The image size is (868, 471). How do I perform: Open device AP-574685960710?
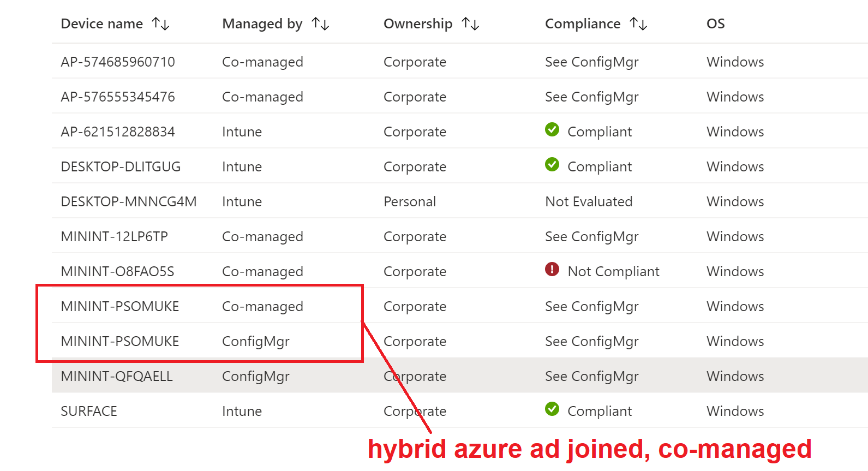(x=118, y=62)
